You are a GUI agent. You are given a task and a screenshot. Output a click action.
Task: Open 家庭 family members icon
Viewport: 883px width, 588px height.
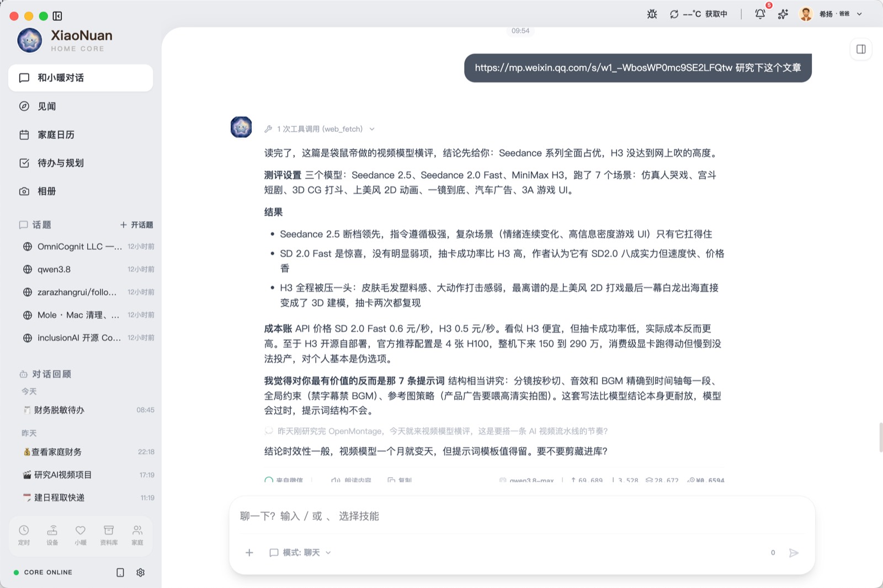(x=137, y=534)
